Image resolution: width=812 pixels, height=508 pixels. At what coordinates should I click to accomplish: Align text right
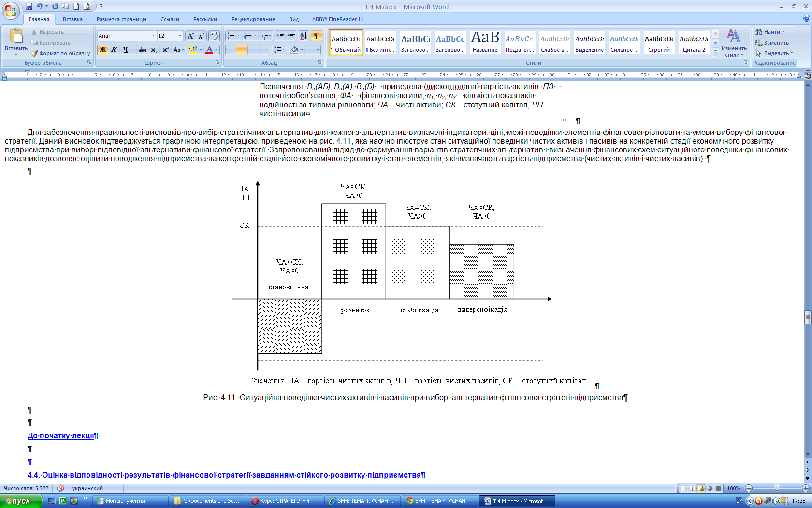[x=254, y=50]
